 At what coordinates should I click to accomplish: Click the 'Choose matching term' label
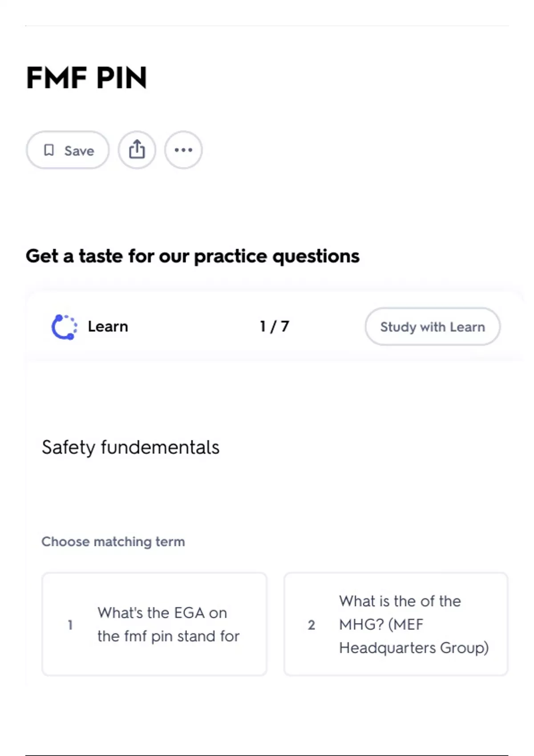point(113,542)
